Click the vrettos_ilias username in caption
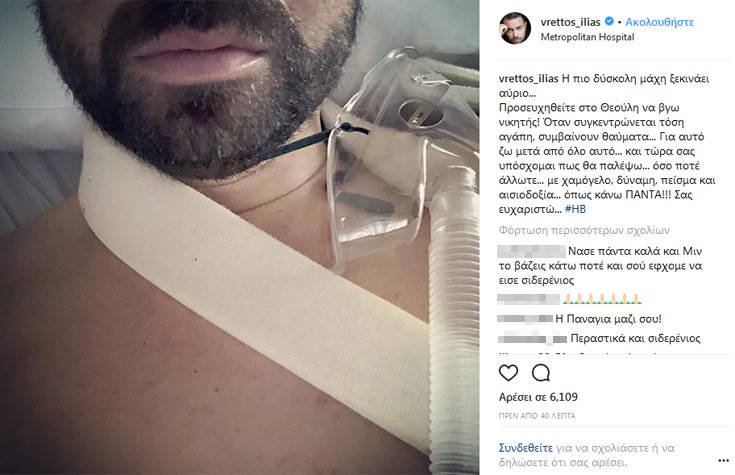Image resolution: width=735 pixels, height=475 pixels. pos(528,79)
